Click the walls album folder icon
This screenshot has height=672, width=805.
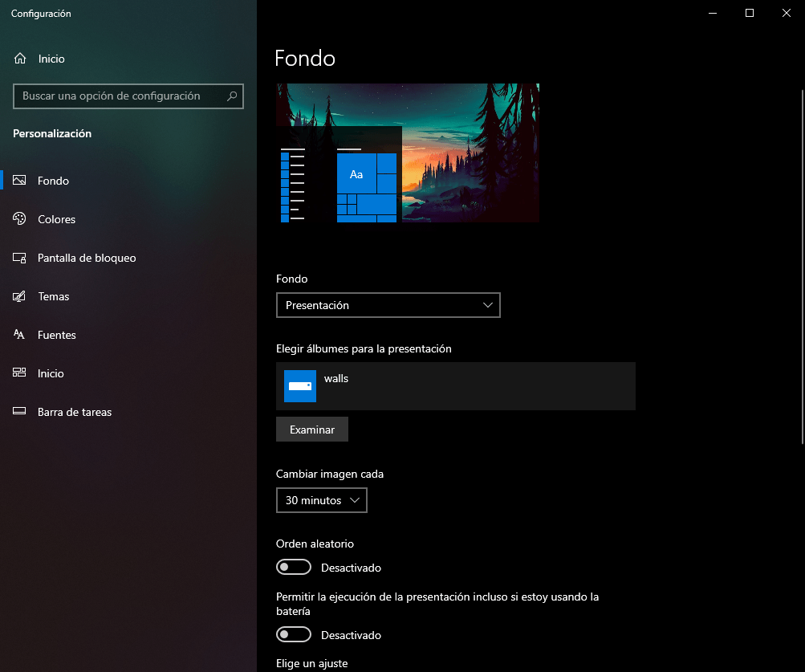300,386
